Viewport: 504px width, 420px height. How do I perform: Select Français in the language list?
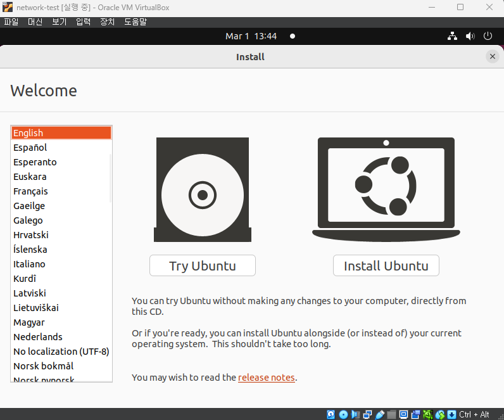pyautogui.click(x=61, y=191)
